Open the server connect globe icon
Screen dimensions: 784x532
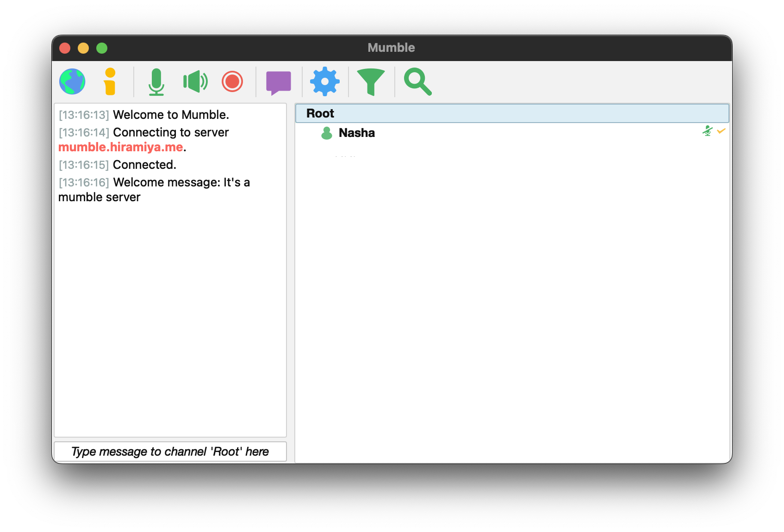coord(72,81)
